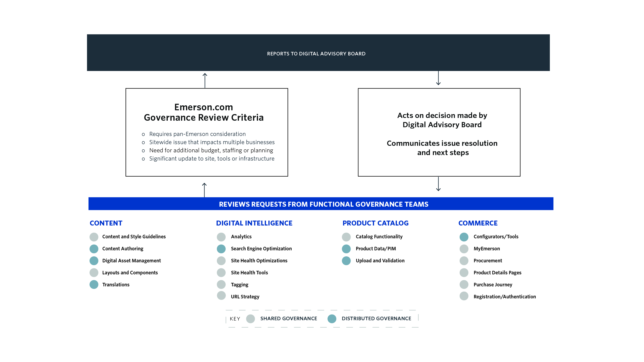
Task: Click the Product Data/PIM label
Action: tap(376, 249)
